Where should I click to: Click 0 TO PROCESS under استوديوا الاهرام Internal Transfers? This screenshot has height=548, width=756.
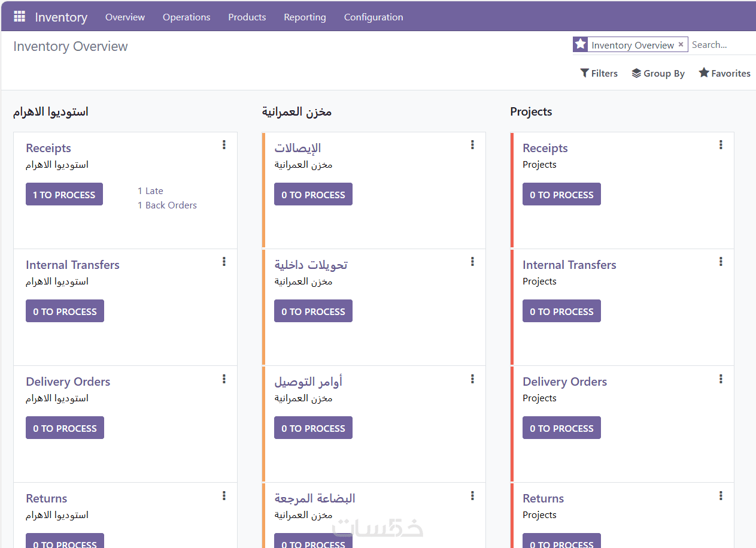point(65,311)
